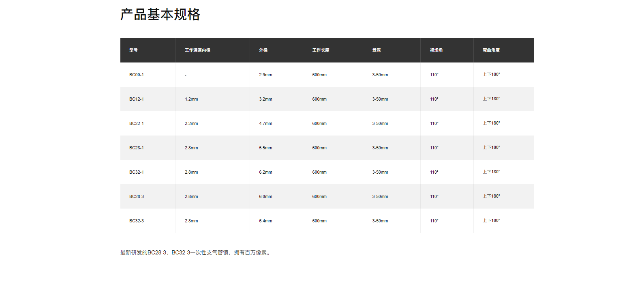The width and height of the screenshot is (644, 295).
Task: Click the 景深 column header
Action: [377, 50]
